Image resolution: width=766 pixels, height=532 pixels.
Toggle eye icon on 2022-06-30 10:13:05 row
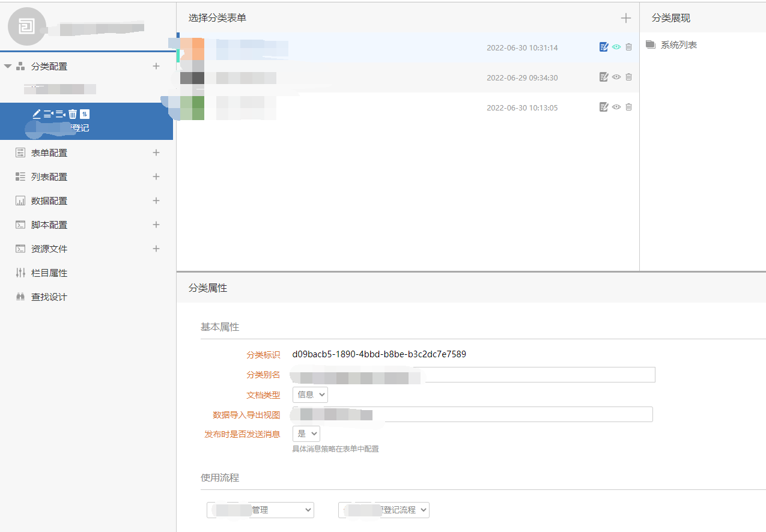coord(616,107)
